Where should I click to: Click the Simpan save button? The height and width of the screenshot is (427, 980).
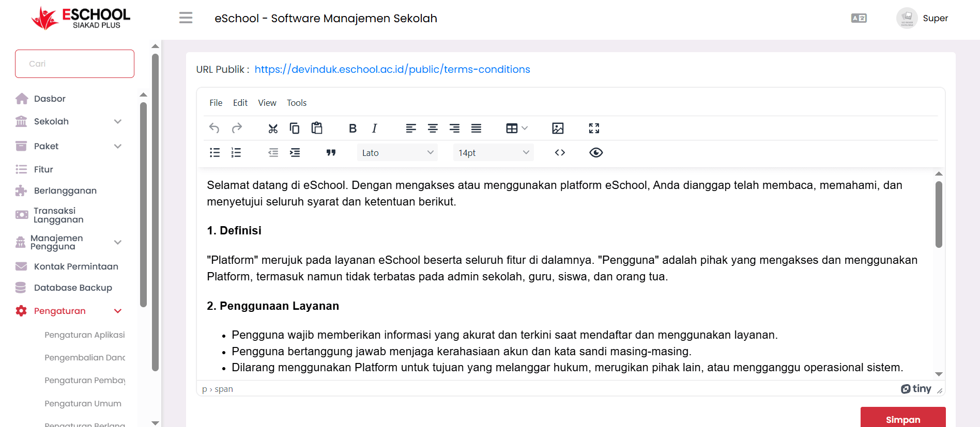pos(903,417)
